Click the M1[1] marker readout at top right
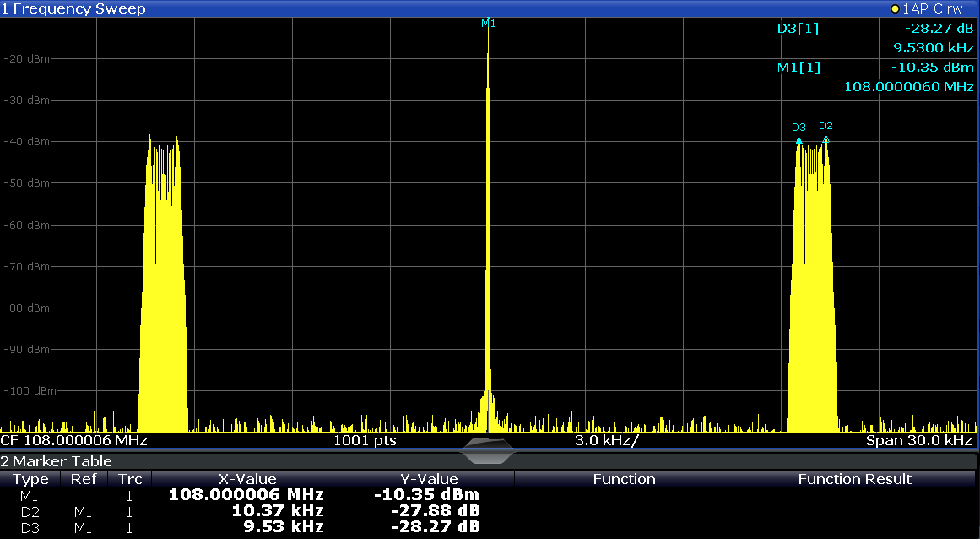 pyautogui.click(x=798, y=68)
